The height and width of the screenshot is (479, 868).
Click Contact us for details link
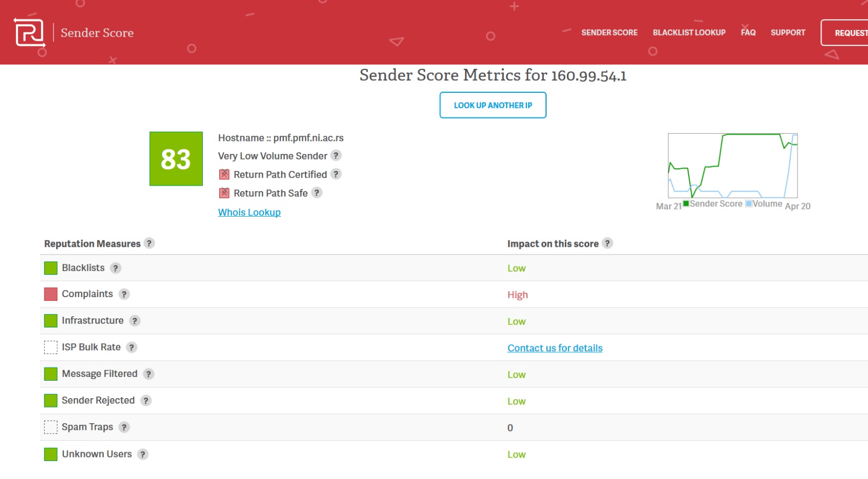point(555,348)
